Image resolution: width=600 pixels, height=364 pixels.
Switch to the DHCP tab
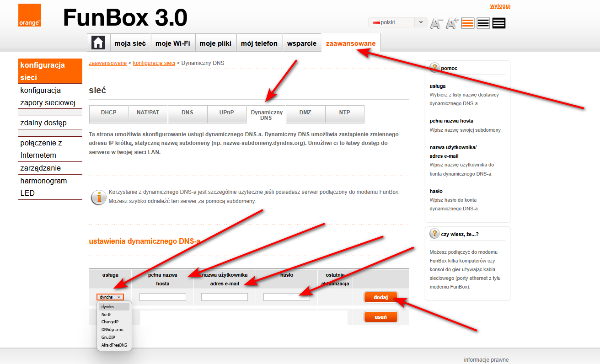coord(108,114)
